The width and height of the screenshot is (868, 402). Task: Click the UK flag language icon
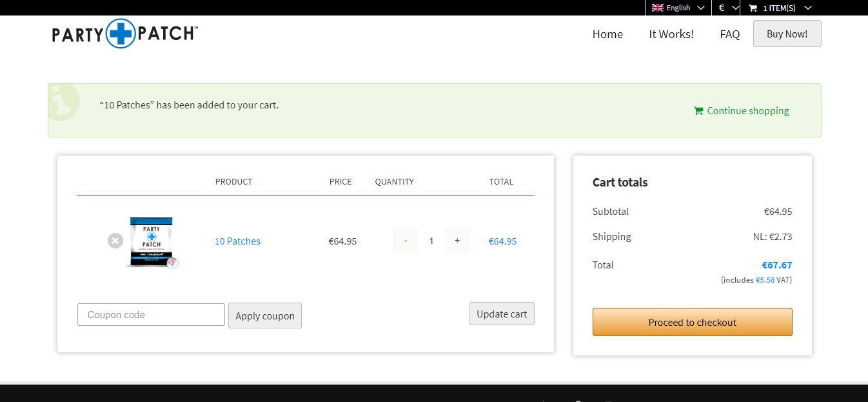(658, 8)
